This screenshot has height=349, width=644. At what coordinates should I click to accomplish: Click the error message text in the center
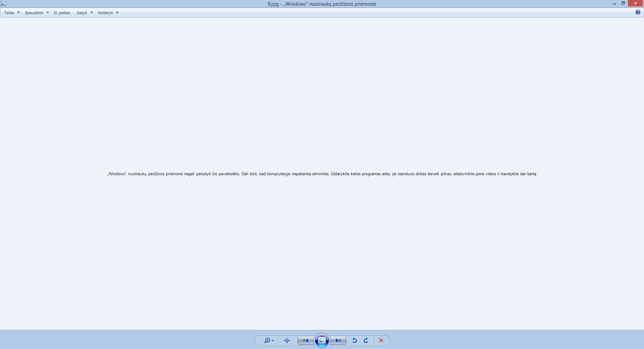pyautogui.click(x=322, y=174)
